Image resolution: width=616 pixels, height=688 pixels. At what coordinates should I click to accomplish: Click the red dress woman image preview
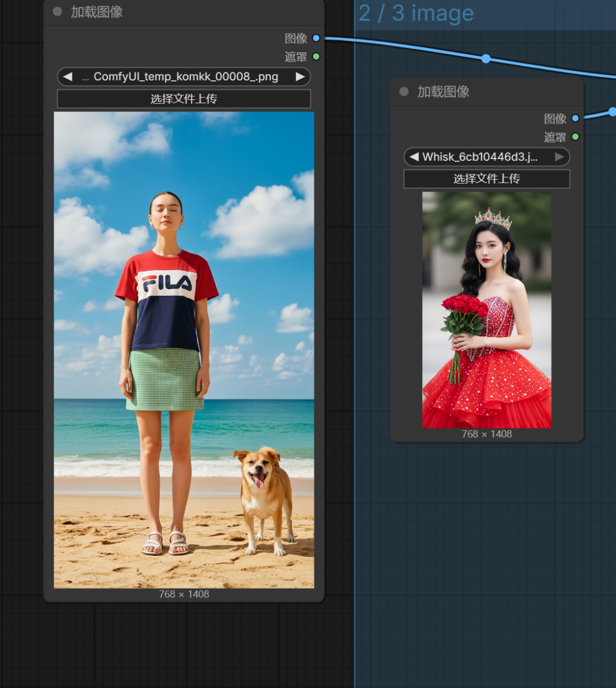click(487, 310)
